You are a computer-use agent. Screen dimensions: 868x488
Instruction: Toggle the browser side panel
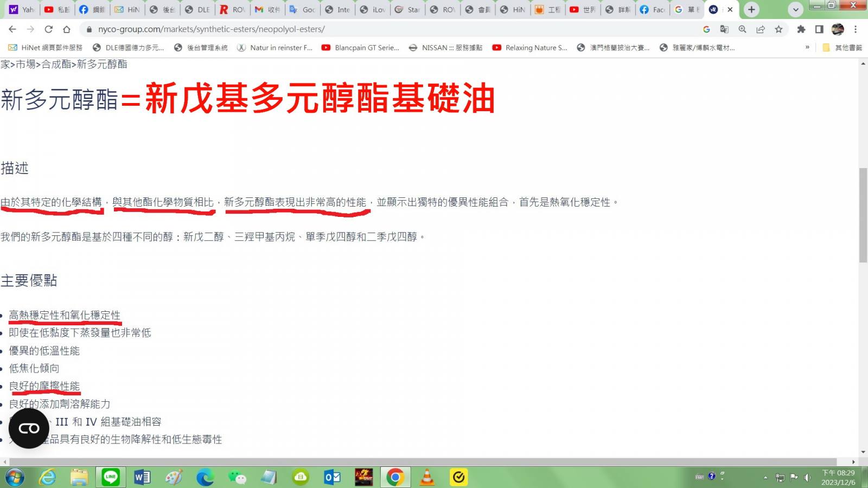click(819, 29)
